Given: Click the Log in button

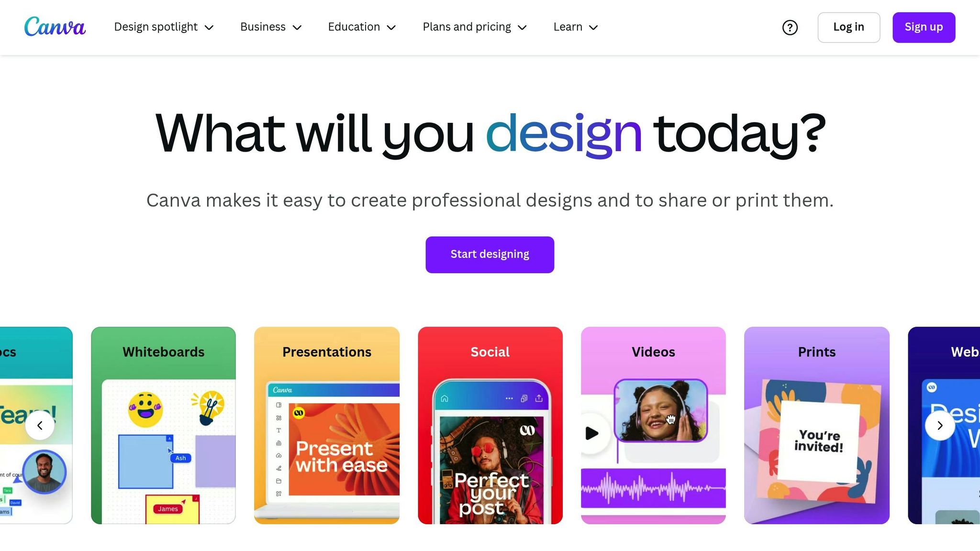Looking at the screenshot, I should [x=848, y=27].
